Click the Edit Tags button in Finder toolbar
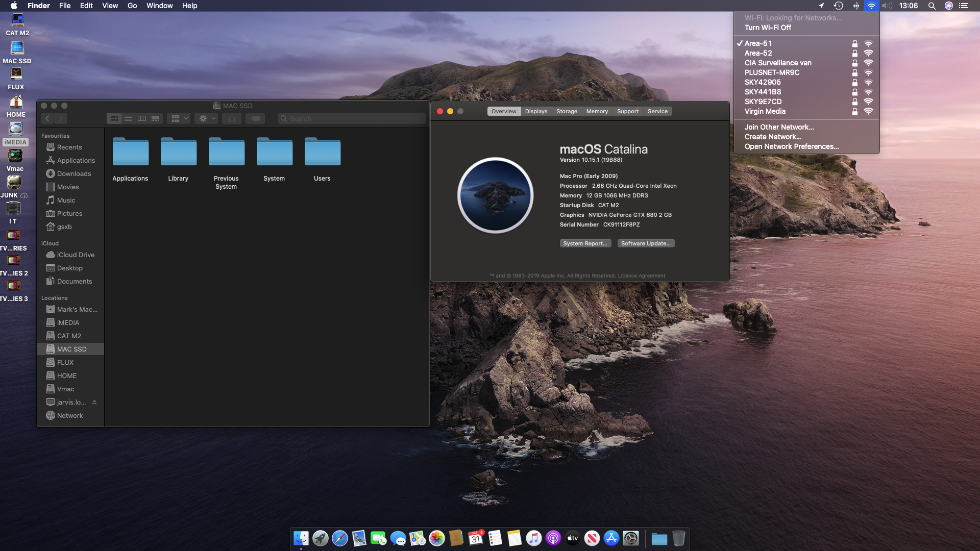Image resolution: width=980 pixels, height=551 pixels. pos(255,118)
